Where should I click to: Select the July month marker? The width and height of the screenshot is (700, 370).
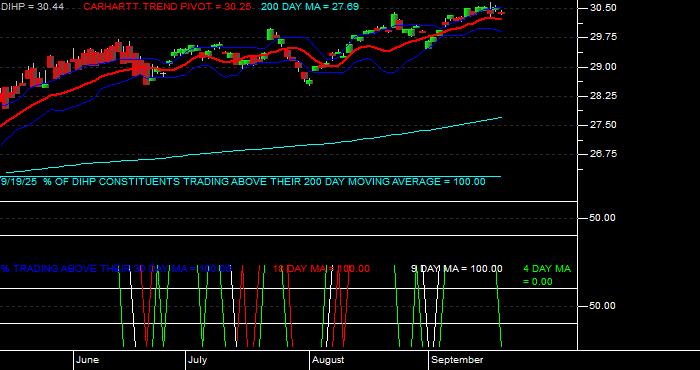(x=197, y=360)
